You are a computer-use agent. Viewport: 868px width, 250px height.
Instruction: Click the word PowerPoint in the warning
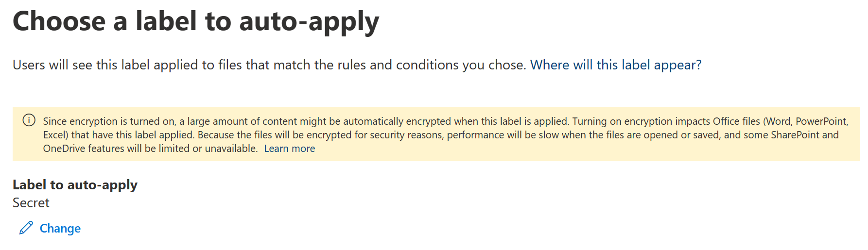tap(821, 121)
